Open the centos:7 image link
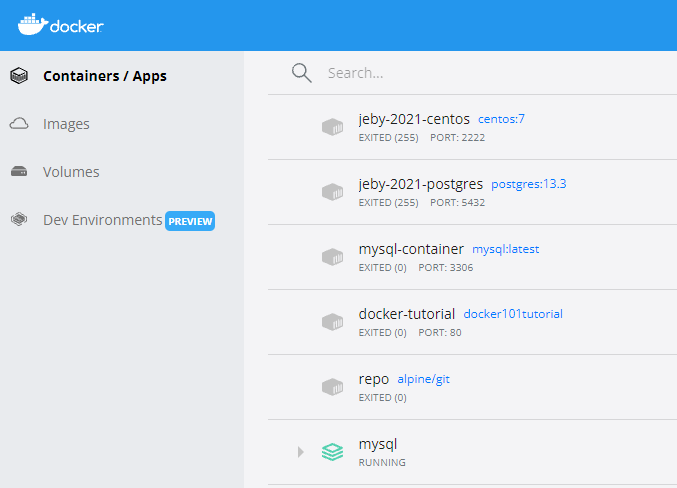 (501, 119)
